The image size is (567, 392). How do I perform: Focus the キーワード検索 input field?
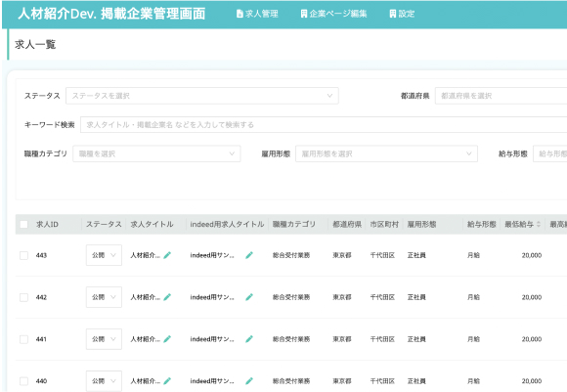[x=324, y=125]
